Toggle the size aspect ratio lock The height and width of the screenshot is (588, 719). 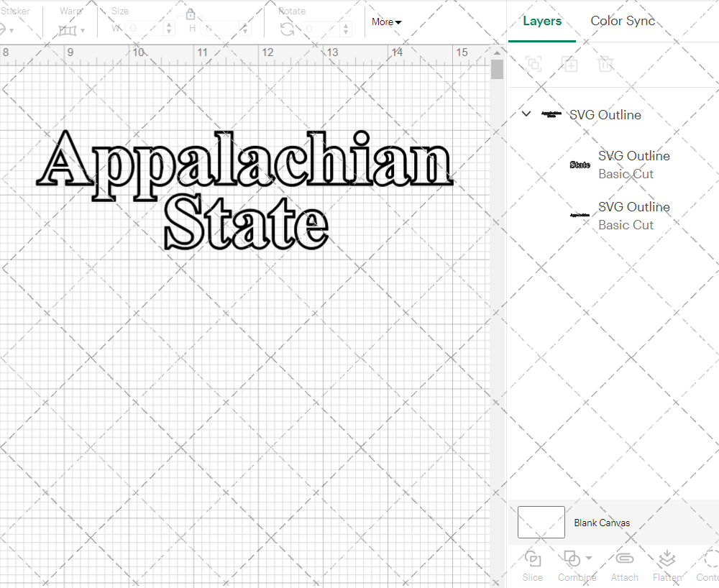(191, 14)
